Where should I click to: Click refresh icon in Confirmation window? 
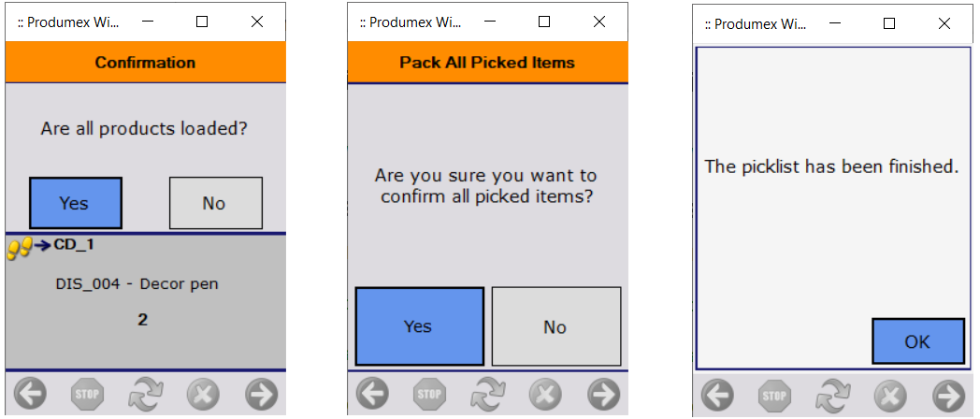click(x=146, y=394)
